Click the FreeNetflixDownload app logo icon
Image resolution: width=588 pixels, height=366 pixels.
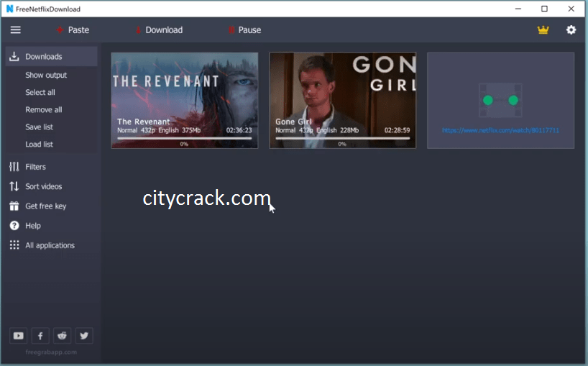10,9
